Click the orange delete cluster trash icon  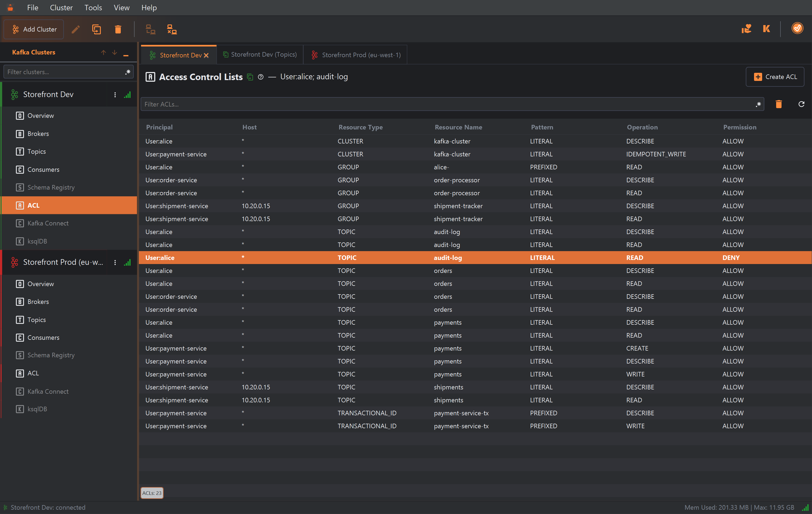(x=118, y=29)
